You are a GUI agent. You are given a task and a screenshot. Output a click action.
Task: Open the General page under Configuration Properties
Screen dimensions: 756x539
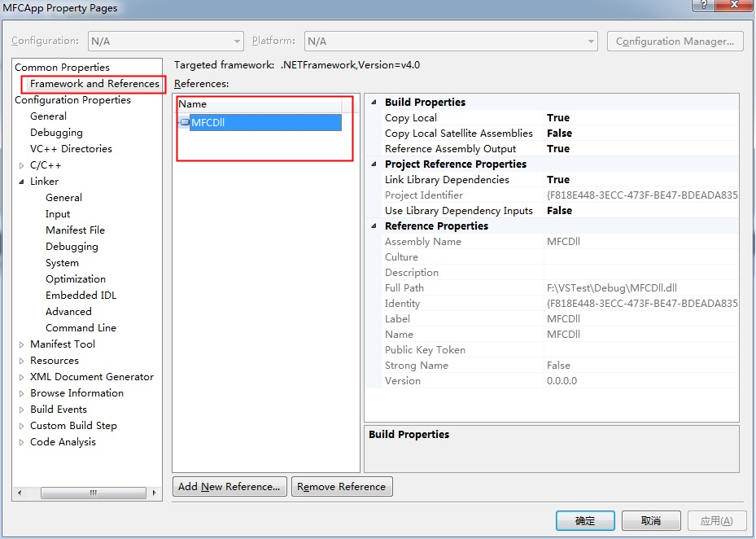pos(48,116)
